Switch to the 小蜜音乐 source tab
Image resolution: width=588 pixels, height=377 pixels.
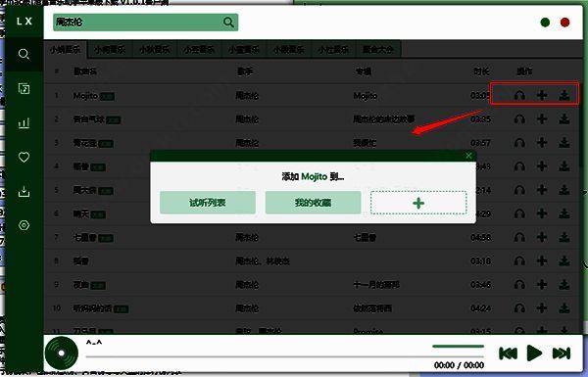pyautogui.click(x=244, y=50)
